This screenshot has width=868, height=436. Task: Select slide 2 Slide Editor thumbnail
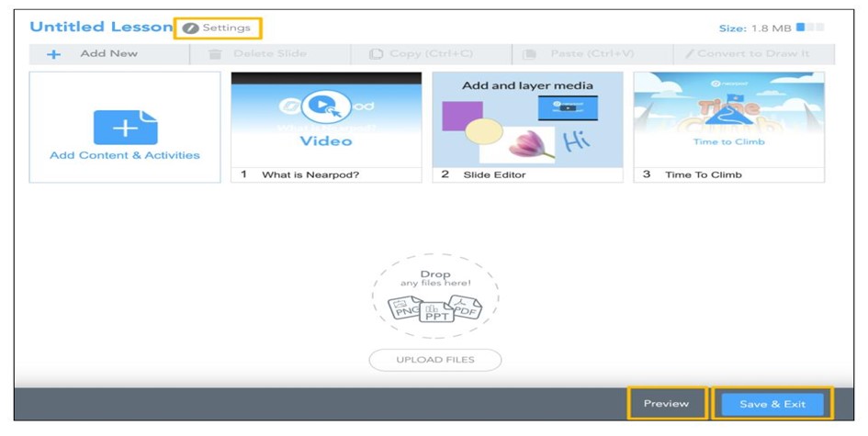[x=527, y=119]
